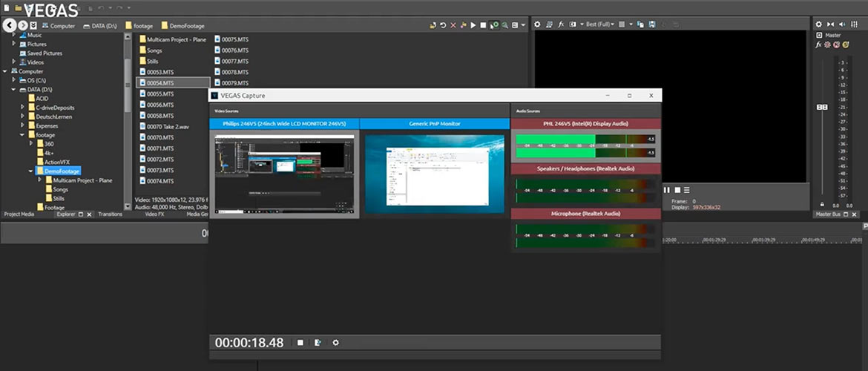Stop preview in Explorer toolbar
The height and width of the screenshot is (371, 868).
click(x=483, y=25)
